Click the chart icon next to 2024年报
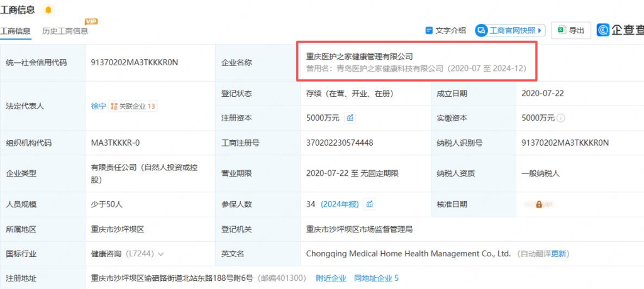Viewport: 644px width, 289px height. click(x=370, y=204)
